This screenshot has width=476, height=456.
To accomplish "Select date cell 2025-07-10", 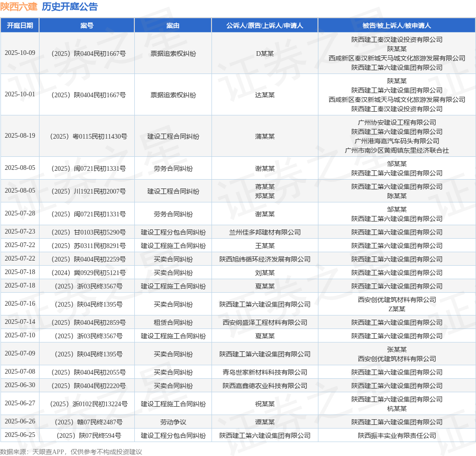I will tap(20, 335).
